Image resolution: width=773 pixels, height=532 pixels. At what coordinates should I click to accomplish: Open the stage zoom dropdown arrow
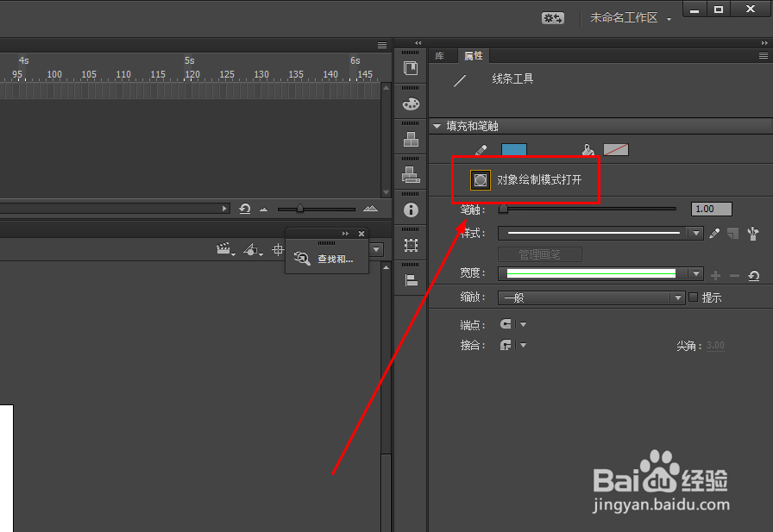[377, 250]
